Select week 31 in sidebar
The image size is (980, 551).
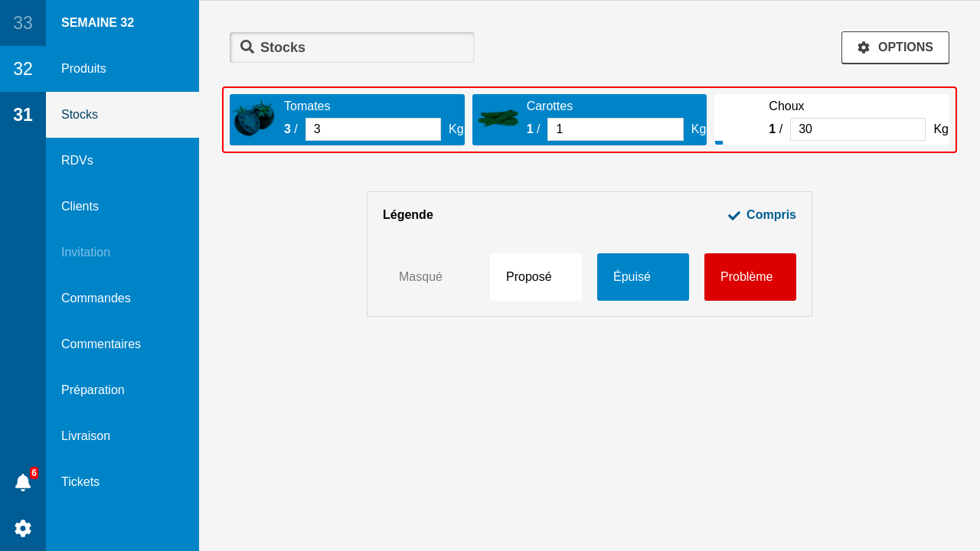23,115
